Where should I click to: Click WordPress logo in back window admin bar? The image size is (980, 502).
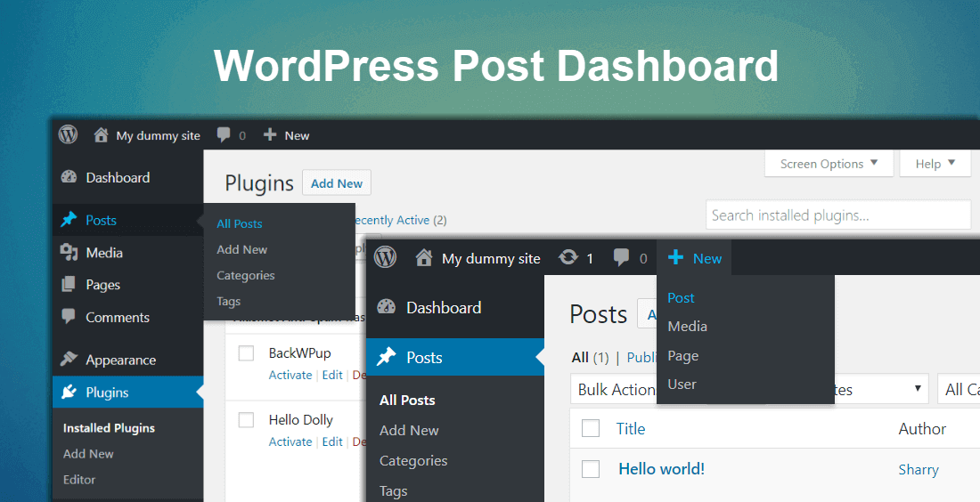68,135
